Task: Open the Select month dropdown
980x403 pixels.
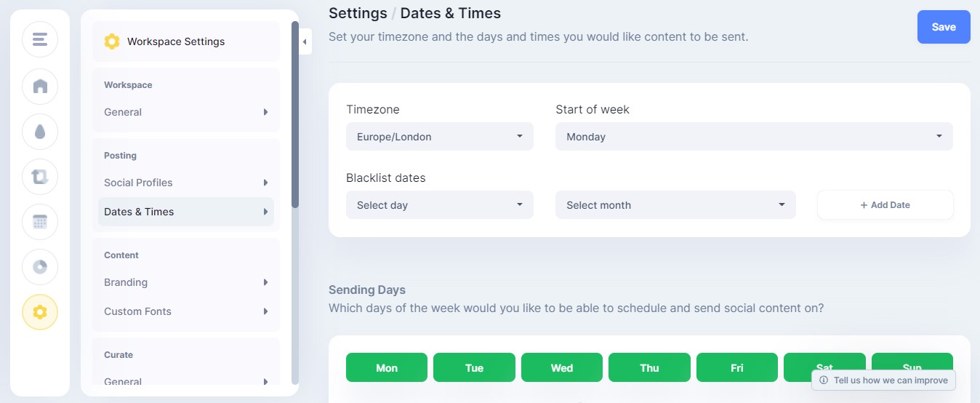Action: 675,205
